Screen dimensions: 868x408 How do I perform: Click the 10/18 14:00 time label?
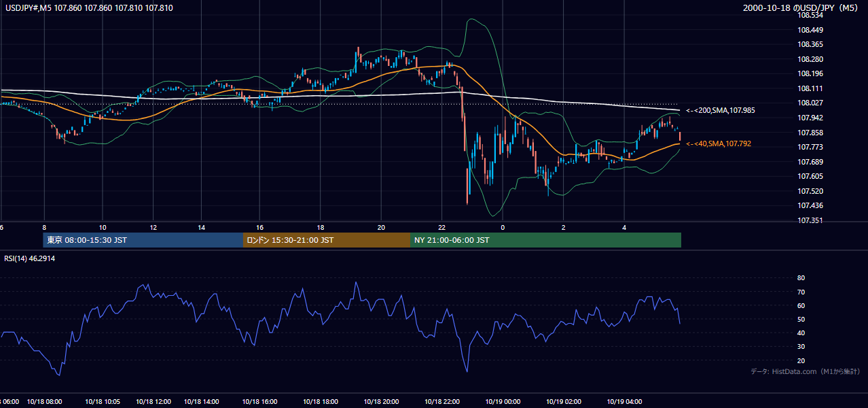[x=202, y=401]
